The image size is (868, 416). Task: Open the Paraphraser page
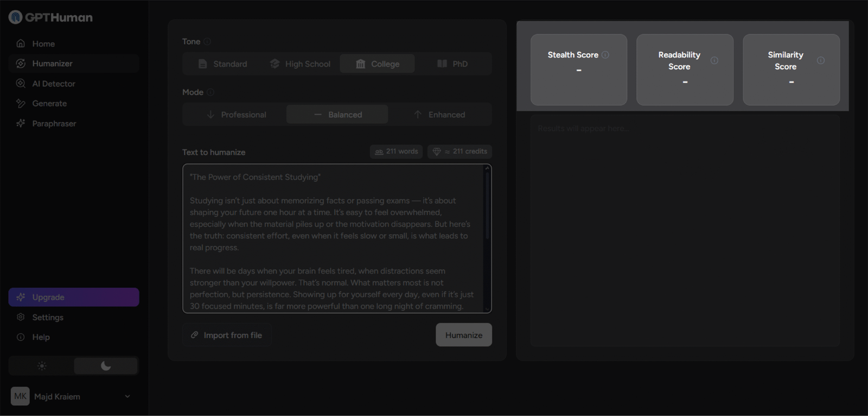(54, 124)
